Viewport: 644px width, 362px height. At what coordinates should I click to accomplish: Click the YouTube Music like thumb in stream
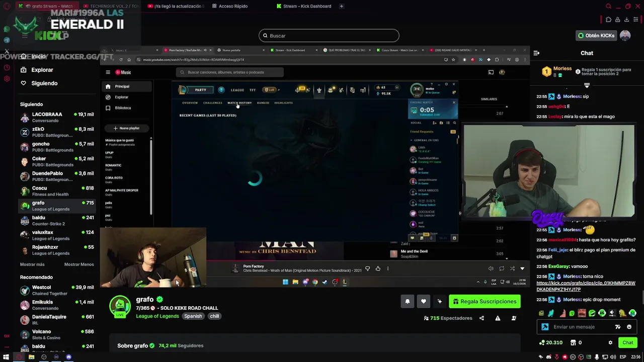pos(378,268)
